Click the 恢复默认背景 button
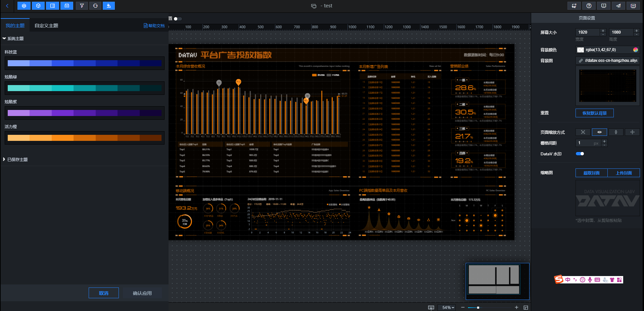The image size is (644, 311). (x=595, y=113)
